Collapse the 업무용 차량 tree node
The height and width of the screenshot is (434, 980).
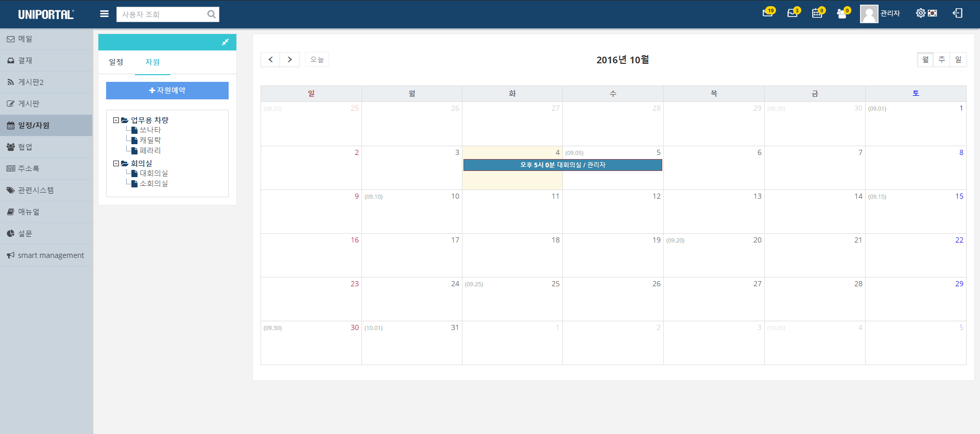click(116, 120)
